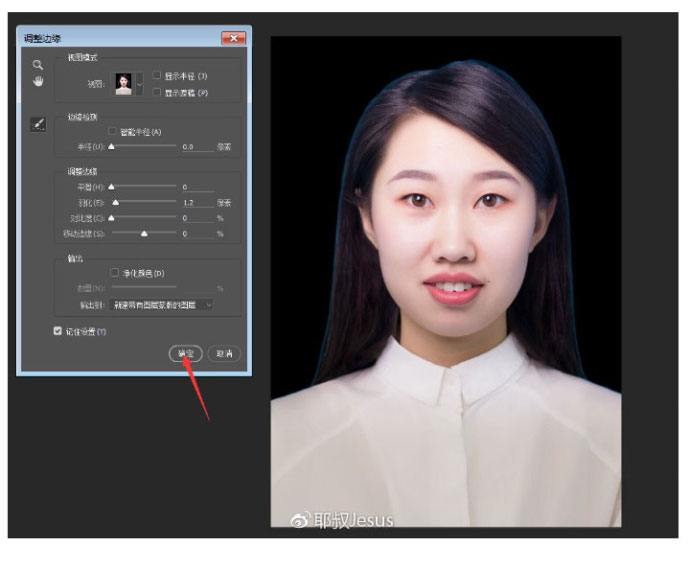Click the 半径 radius slider handle
The height and width of the screenshot is (569, 690).
(x=111, y=146)
